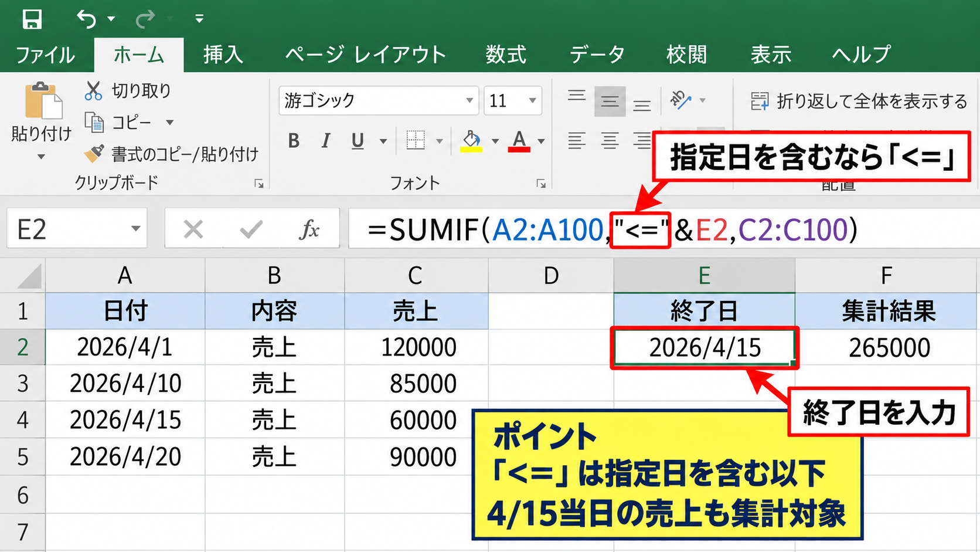The width and height of the screenshot is (980, 552).
Task: Toggle middle vertical alignment
Action: [610, 101]
